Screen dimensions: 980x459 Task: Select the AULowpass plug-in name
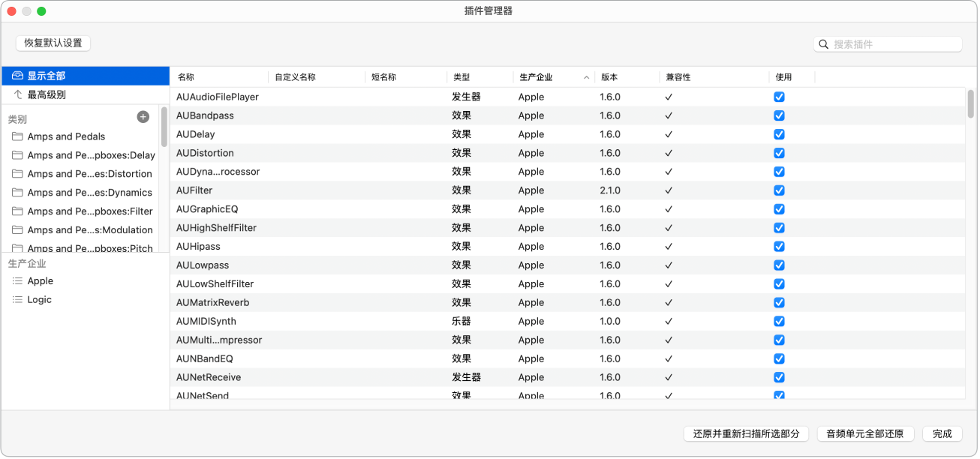[203, 265]
